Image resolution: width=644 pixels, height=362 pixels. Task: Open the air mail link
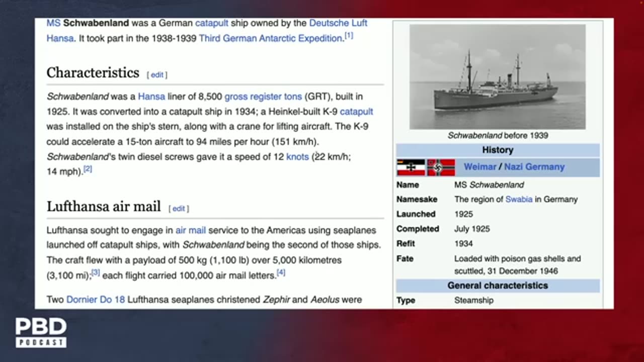click(x=191, y=230)
